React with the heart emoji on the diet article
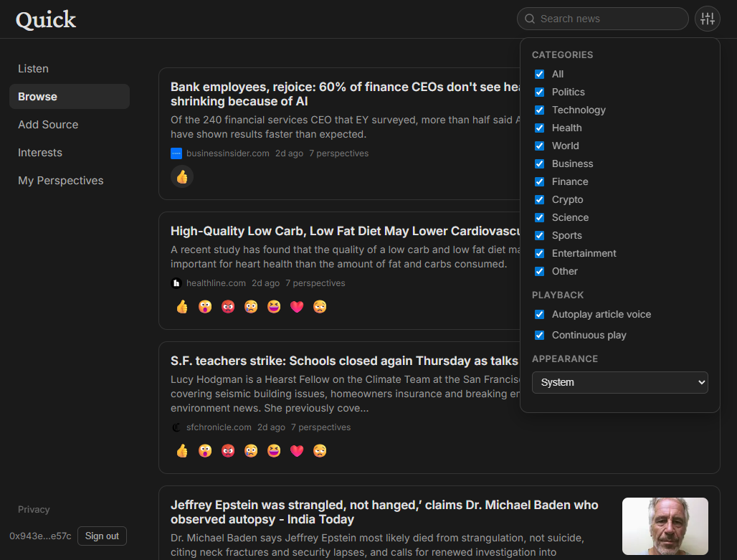This screenshot has height=560, width=737. tap(297, 306)
